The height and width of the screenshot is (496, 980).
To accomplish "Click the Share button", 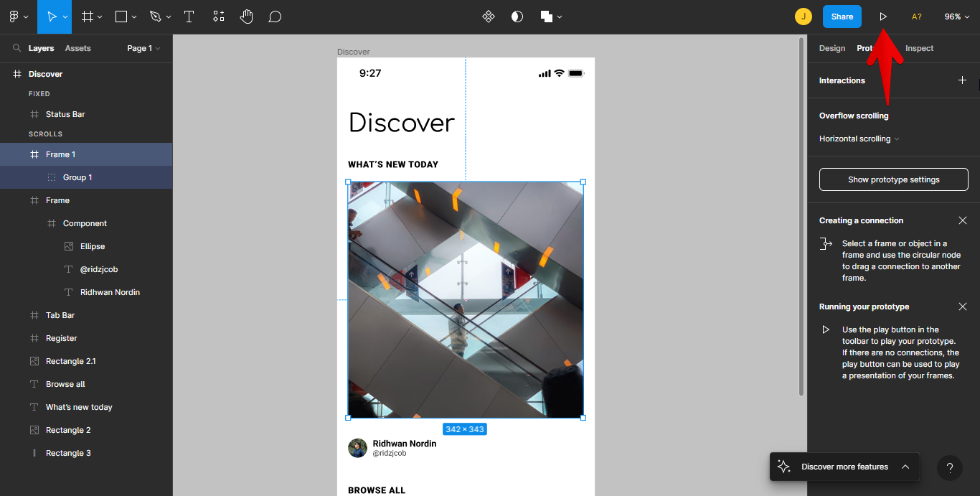I will click(x=842, y=17).
